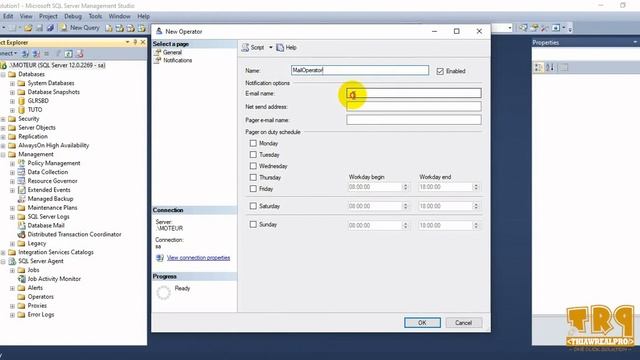Click the OK button
The height and width of the screenshot is (360, 640).
pos(422,322)
